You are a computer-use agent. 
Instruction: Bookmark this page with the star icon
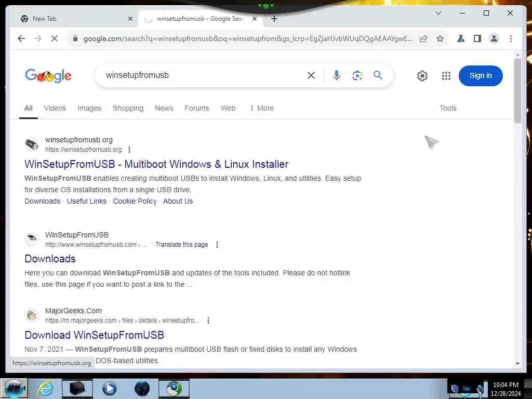(440, 38)
